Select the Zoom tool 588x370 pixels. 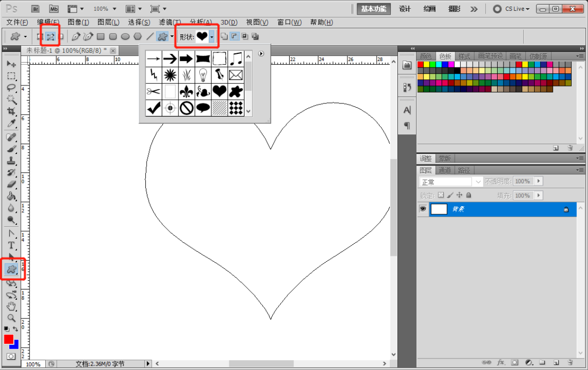coord(11,318)
